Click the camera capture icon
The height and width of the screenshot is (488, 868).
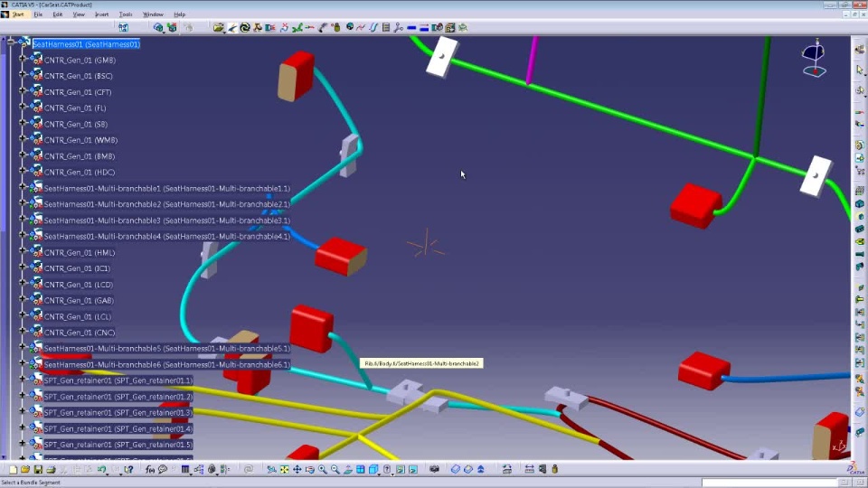click(x=435, y=469)
